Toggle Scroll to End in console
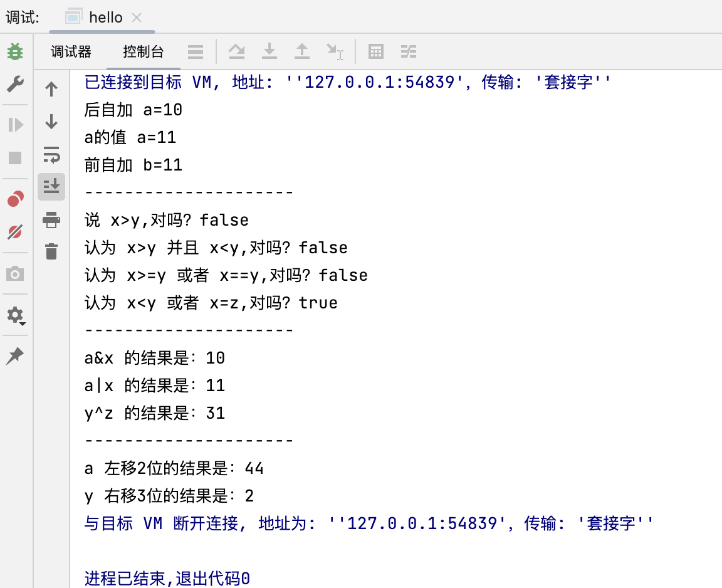This screenshot has height=588, width=722. point(51,186)
